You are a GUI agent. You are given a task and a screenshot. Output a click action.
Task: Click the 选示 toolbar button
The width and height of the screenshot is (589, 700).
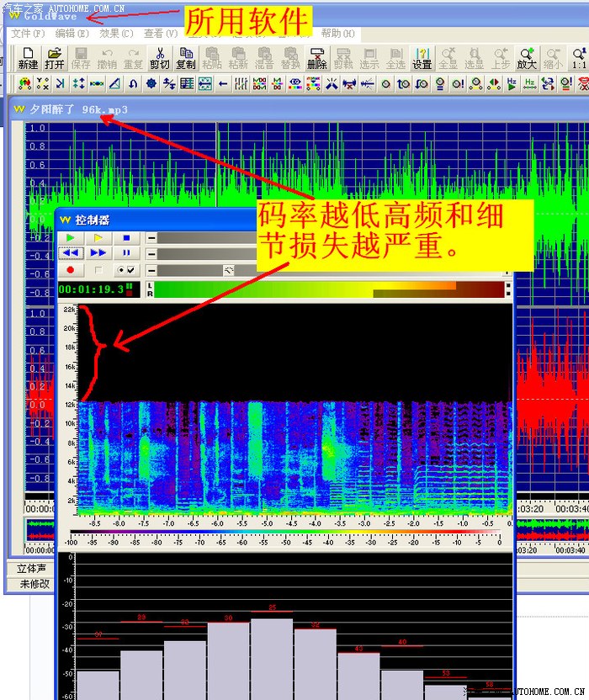(369, 59)
